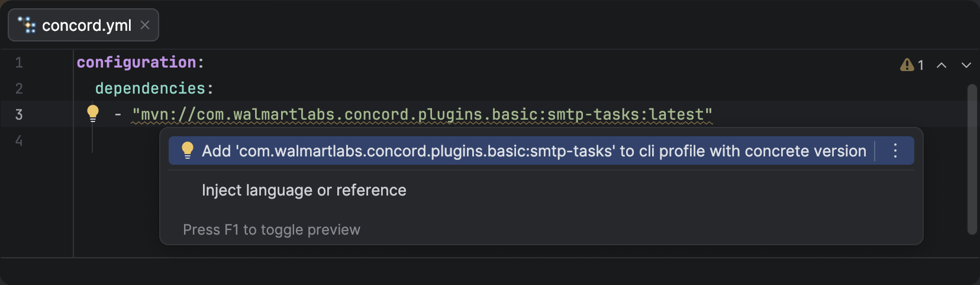
Task: Select the concord.yml tab label
Action: (x=86, y=25)
